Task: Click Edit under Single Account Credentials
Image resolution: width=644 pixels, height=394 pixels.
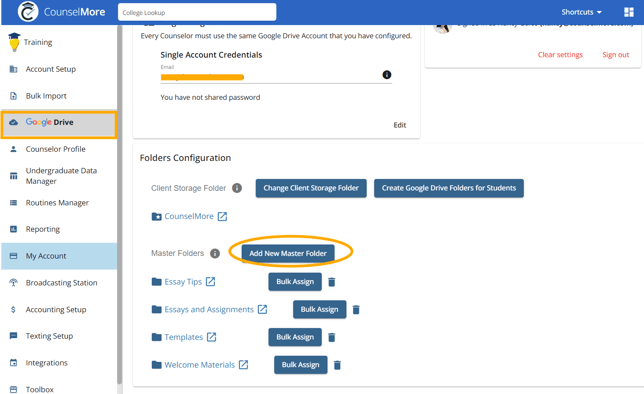Action: [x=400, y=125]
